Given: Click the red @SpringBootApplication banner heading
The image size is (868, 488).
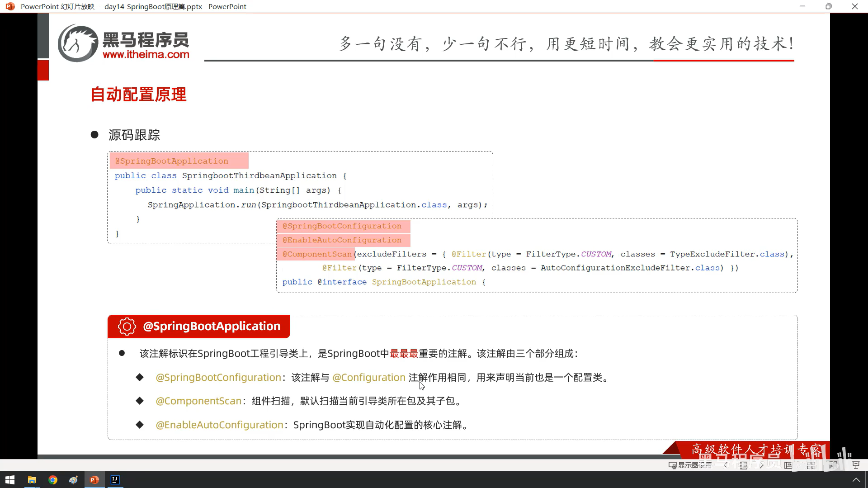Looking at the screenshot, I should [212, 326].
